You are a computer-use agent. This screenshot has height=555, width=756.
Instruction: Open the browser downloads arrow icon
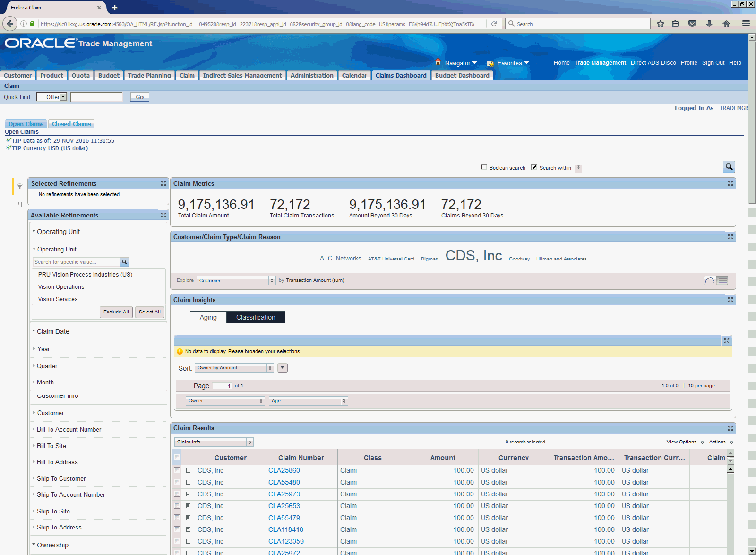[x=709, y=24]
